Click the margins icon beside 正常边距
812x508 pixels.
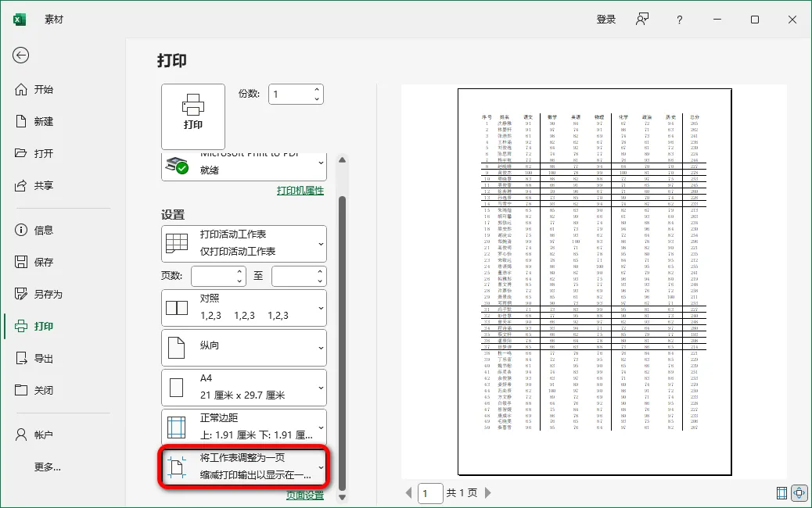coord(177,428)
